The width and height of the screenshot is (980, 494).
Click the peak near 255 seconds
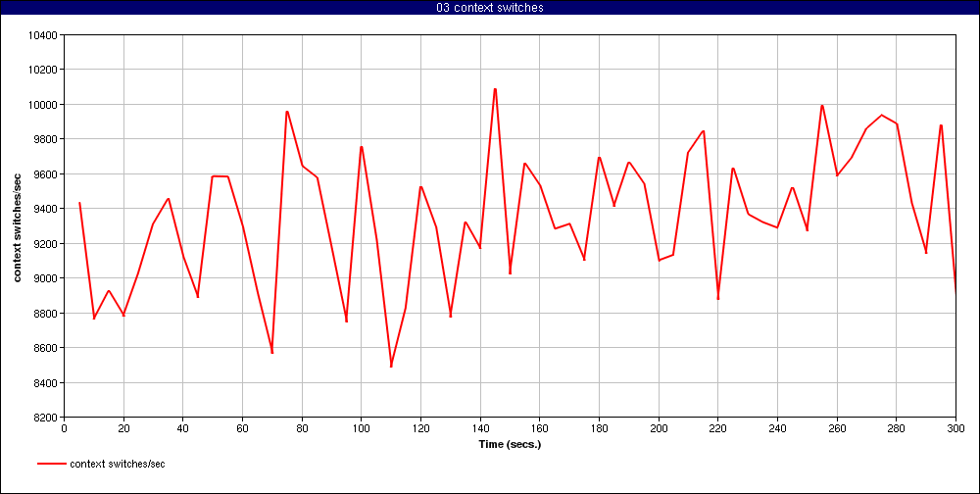[822, 106]
